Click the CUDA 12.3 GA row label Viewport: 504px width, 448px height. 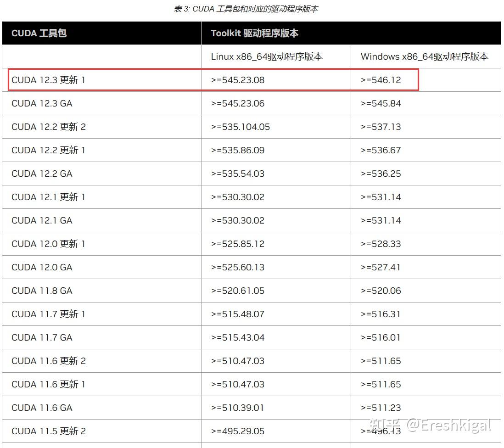pos(42,103)
